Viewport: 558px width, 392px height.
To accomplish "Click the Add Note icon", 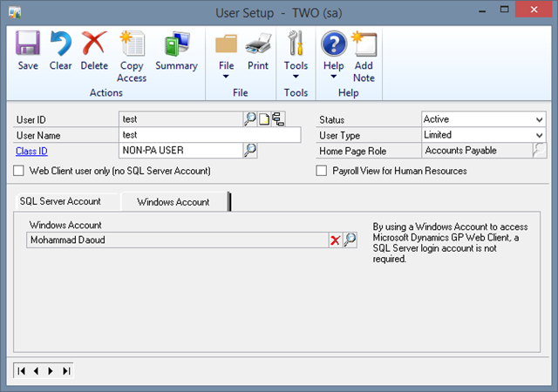I will 364,51.
